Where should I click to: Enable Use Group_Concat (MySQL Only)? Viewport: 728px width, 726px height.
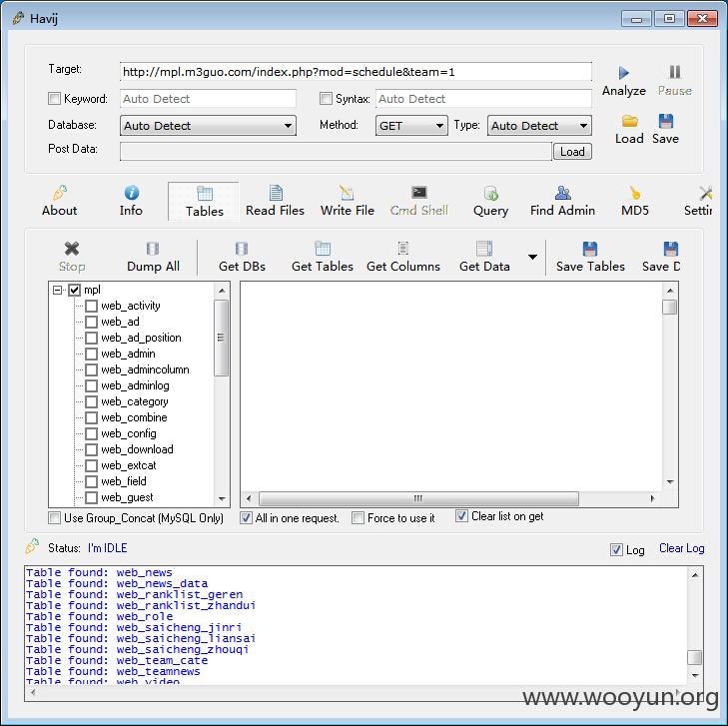click(54, 517)
